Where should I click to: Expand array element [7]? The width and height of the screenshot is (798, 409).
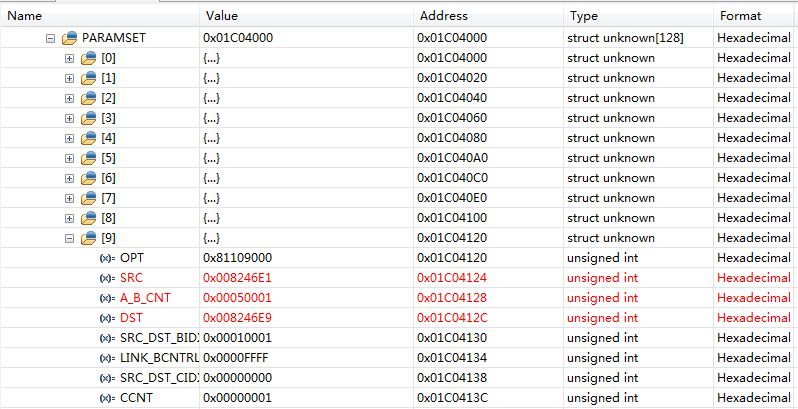(69, 198)
